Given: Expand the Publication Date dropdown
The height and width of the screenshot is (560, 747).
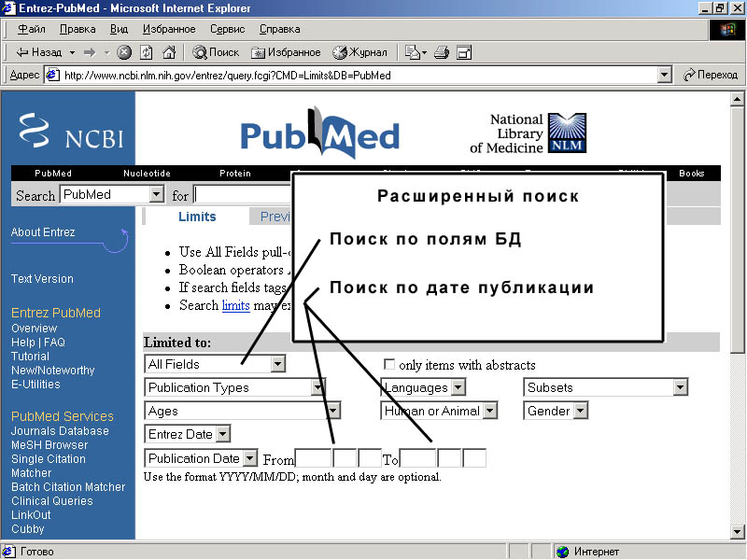Looking at the screenshot, I should pyautogui.click(x=250, y=458).
